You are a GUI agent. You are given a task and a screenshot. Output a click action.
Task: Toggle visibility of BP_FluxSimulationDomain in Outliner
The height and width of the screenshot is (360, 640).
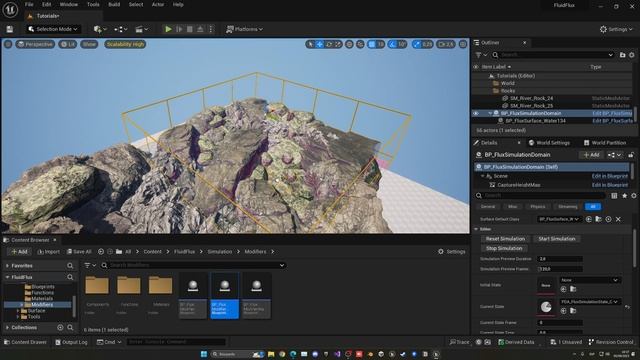[476, 113]
